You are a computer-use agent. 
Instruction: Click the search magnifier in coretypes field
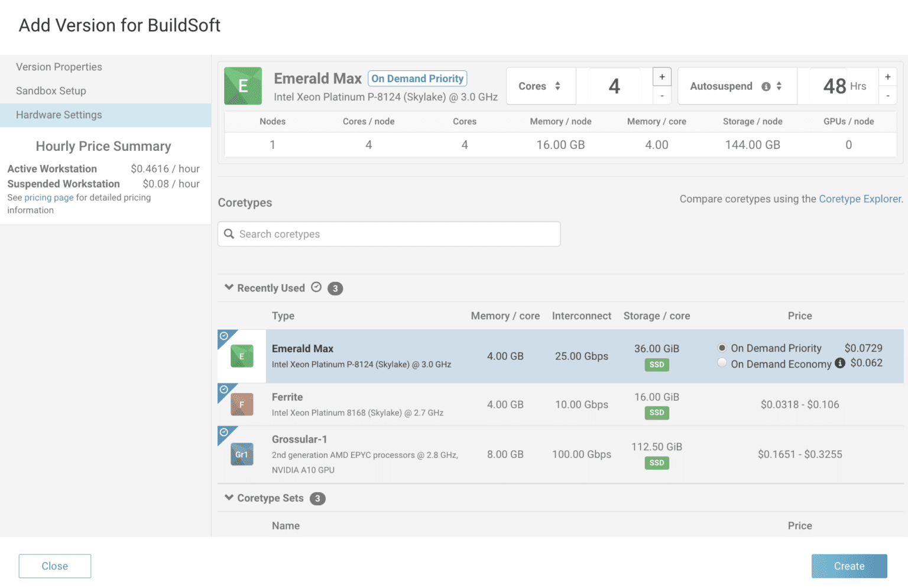click(229, 234)
